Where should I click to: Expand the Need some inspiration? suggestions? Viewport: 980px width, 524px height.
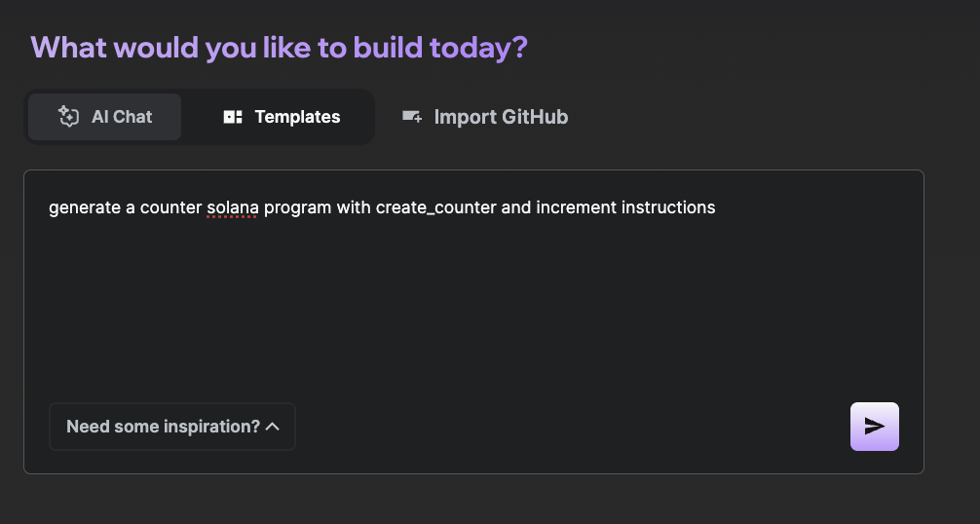coord(163,427)
